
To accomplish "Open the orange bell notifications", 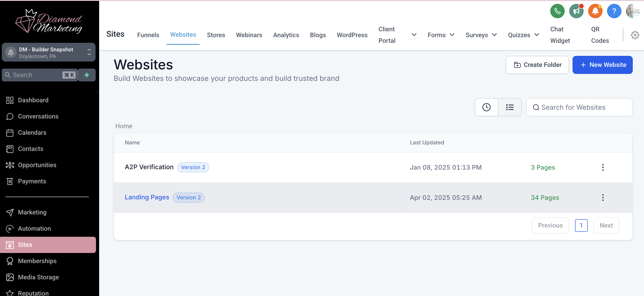I will point(595,11).
